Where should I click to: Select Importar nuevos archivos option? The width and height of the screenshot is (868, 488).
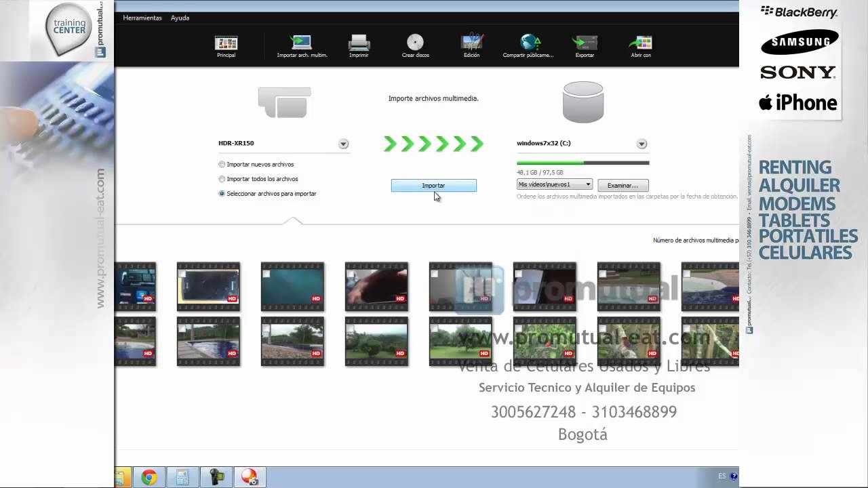tap(256, 165)
